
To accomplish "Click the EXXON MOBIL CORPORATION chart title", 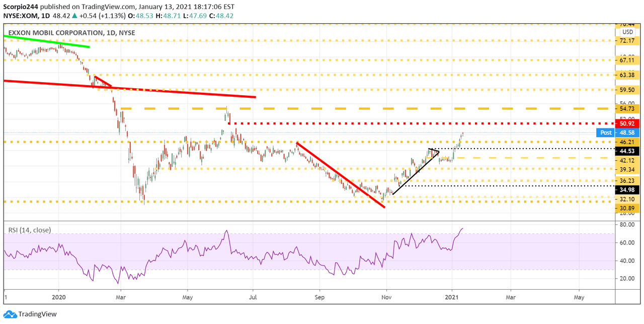I will click(71, 33).
